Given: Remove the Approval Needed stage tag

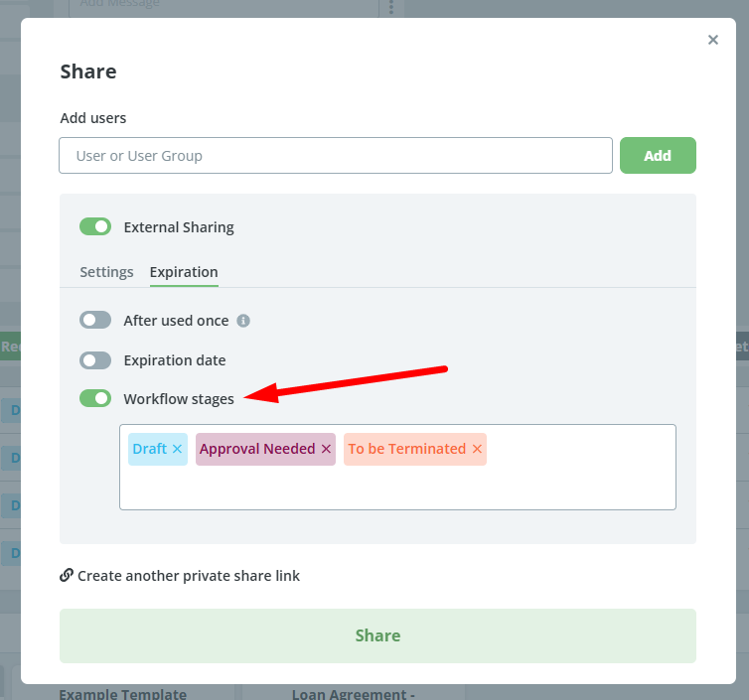Looking at the screenshot, I should tap(326, 449).
